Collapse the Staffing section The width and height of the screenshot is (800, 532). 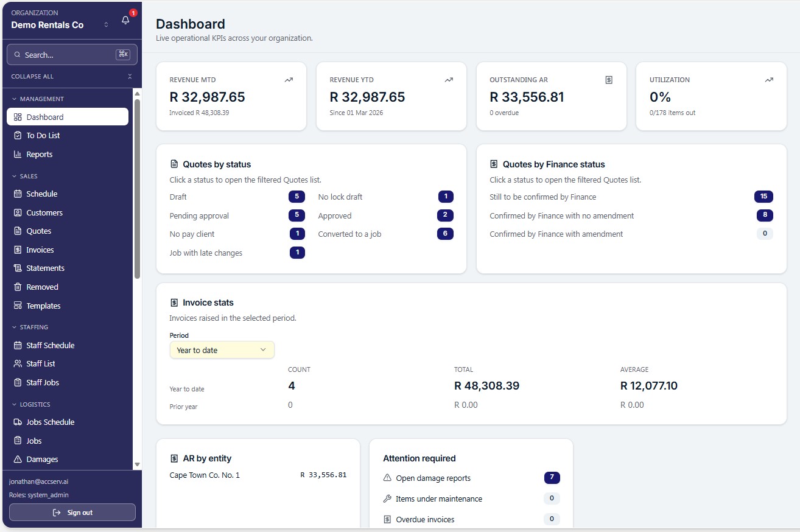click(30, 327)
